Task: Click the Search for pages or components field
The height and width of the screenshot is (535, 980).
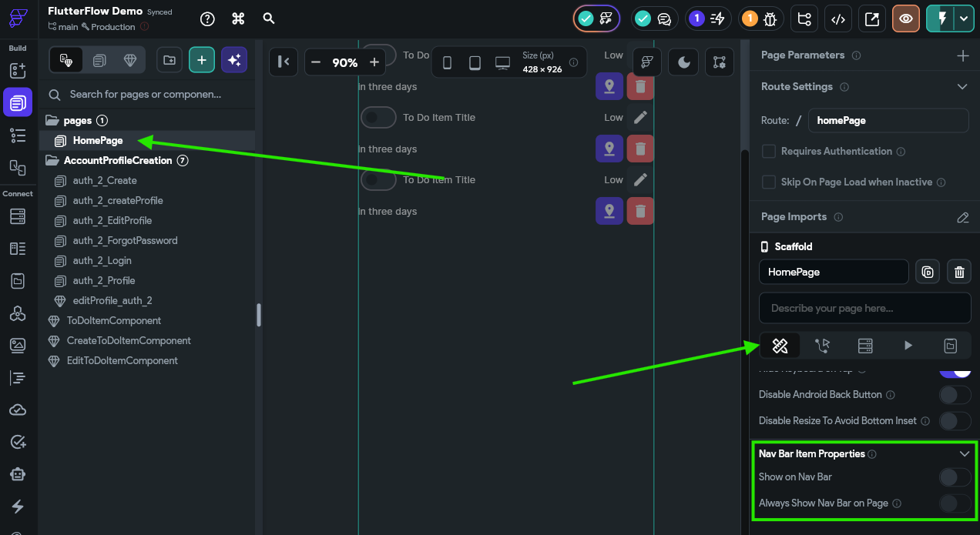Action: coord(147,95)
